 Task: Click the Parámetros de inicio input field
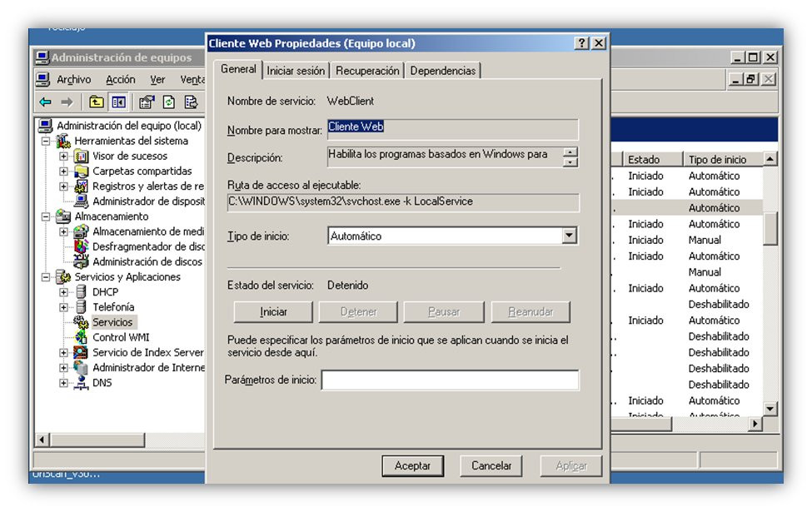pos(450,380)
